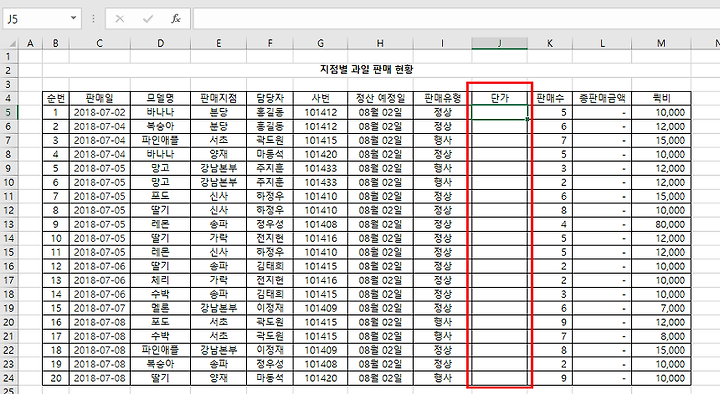The width and height of the screenshot is (720, 394).
Task: Click the 모델명 header cell
Action: click(x=160, y=98)
